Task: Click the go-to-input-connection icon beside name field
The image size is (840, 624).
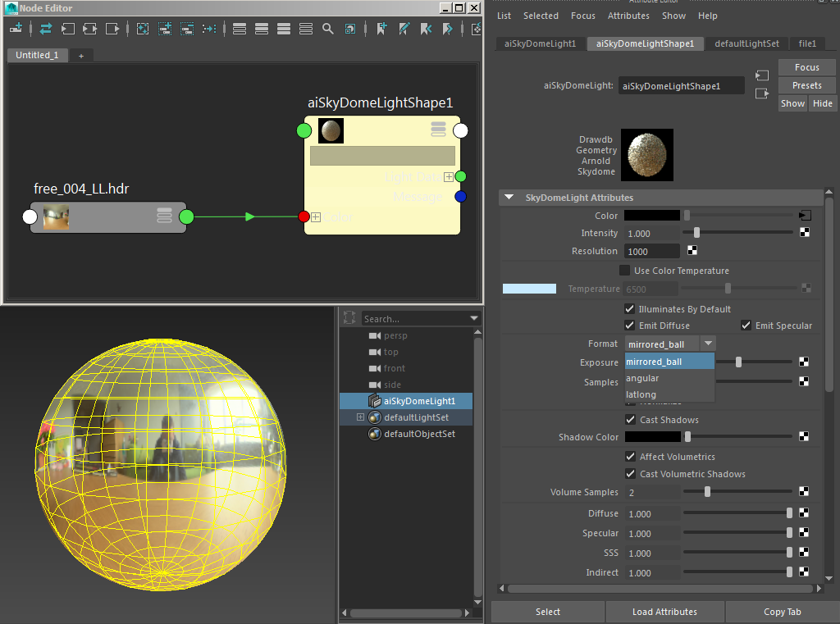Action: pyautogui.click(x=762, y=75)
